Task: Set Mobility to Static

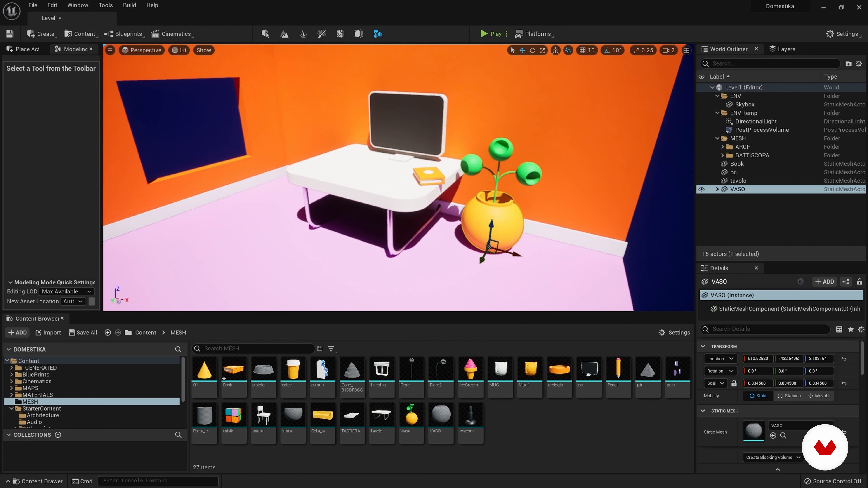Action: [759, 396]
